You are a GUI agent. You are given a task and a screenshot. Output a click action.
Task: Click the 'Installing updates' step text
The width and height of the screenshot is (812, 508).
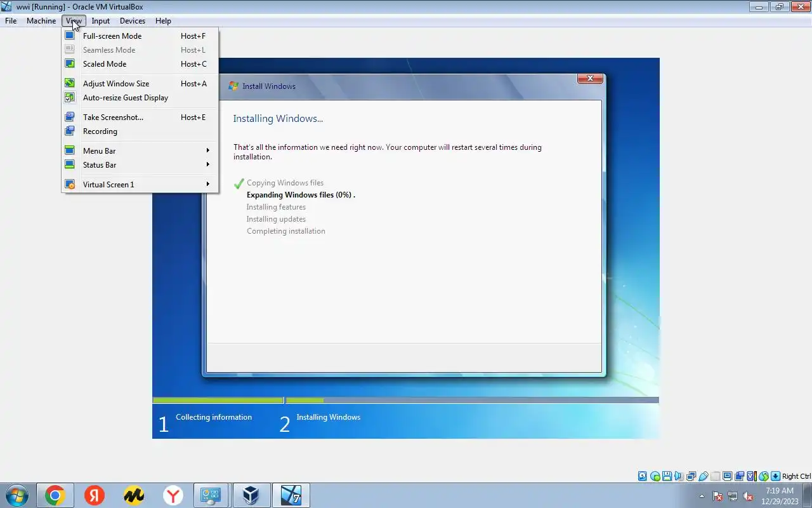pos(276,219)
